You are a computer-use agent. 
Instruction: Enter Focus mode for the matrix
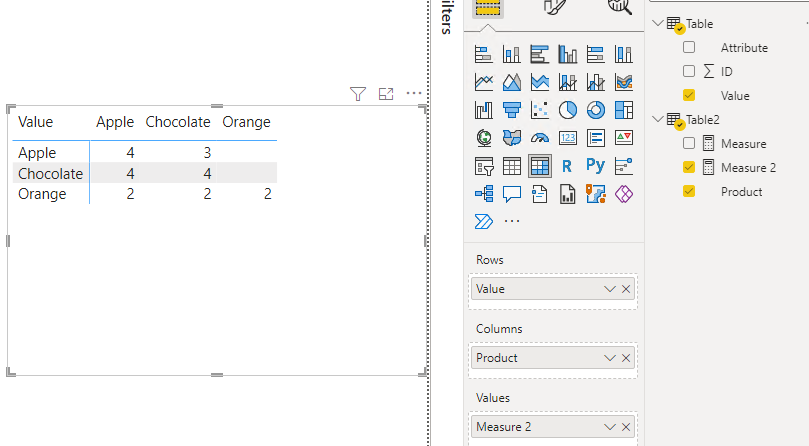[386, 94]
